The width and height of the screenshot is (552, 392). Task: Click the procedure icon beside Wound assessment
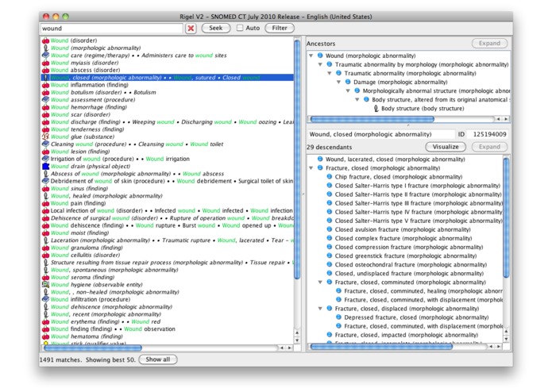click(45, 99)
